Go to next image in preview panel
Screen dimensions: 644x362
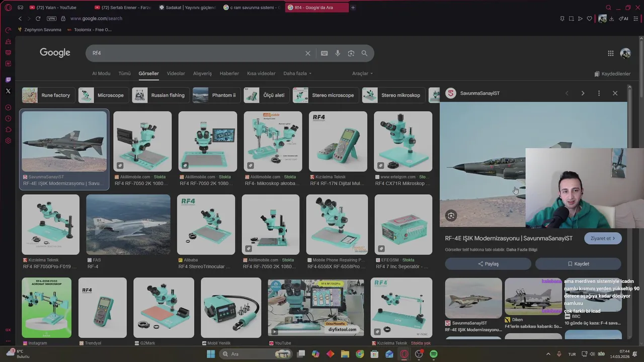point(583,93)
